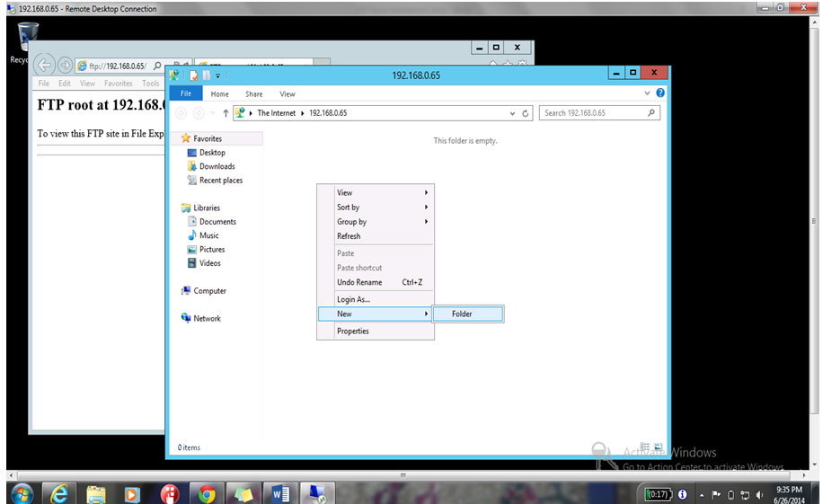Image resolution: width=832 pixels, height=504 pixels.
Task: Select Network in the navigation pane
Action: [207, 318]
